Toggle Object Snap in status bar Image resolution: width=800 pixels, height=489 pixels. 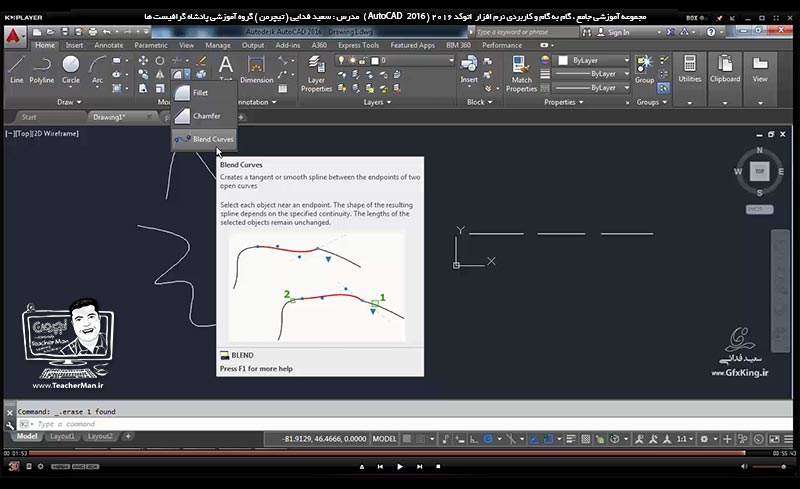click(x=547, y=438)
